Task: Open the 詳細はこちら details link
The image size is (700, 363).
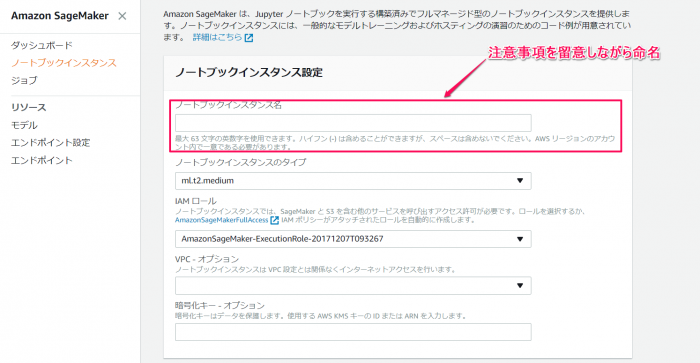Action: 217,38
